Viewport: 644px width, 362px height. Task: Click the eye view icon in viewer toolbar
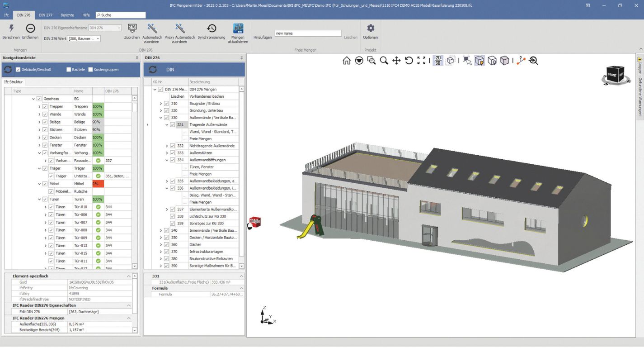tap(359, 61)
